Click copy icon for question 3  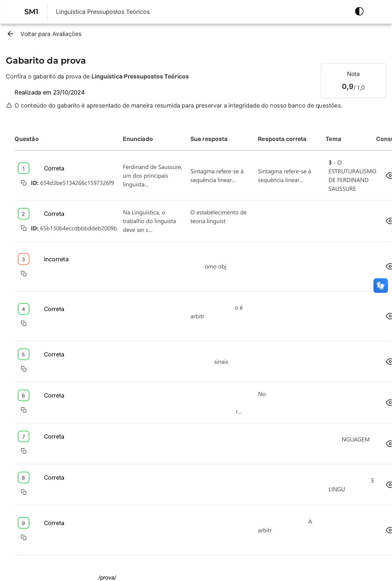pos(24,274)
